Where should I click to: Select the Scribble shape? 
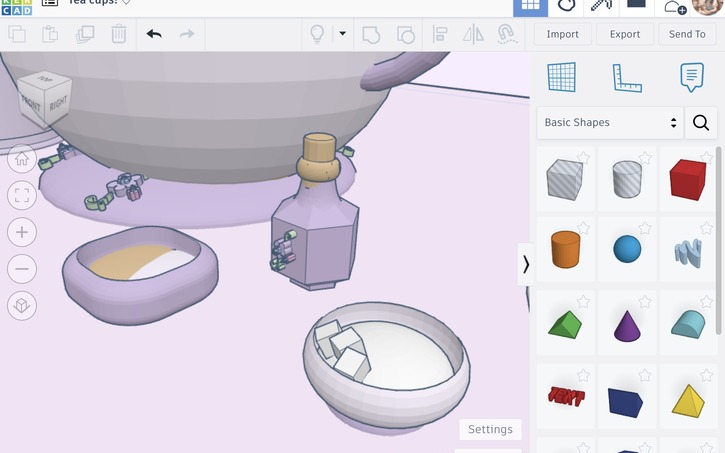(x=688, y=252)
